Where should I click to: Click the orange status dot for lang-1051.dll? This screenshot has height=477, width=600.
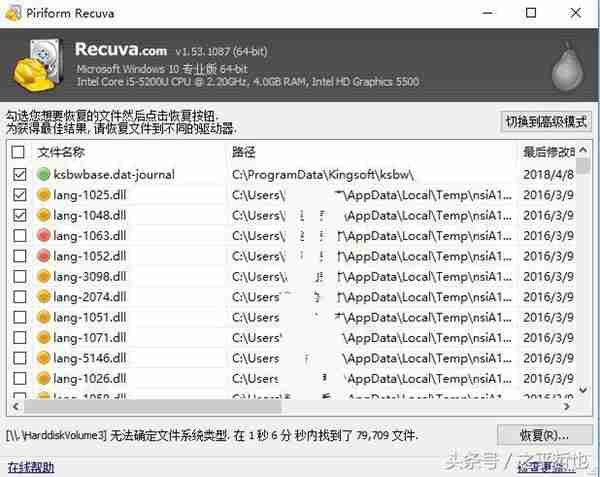44,317
